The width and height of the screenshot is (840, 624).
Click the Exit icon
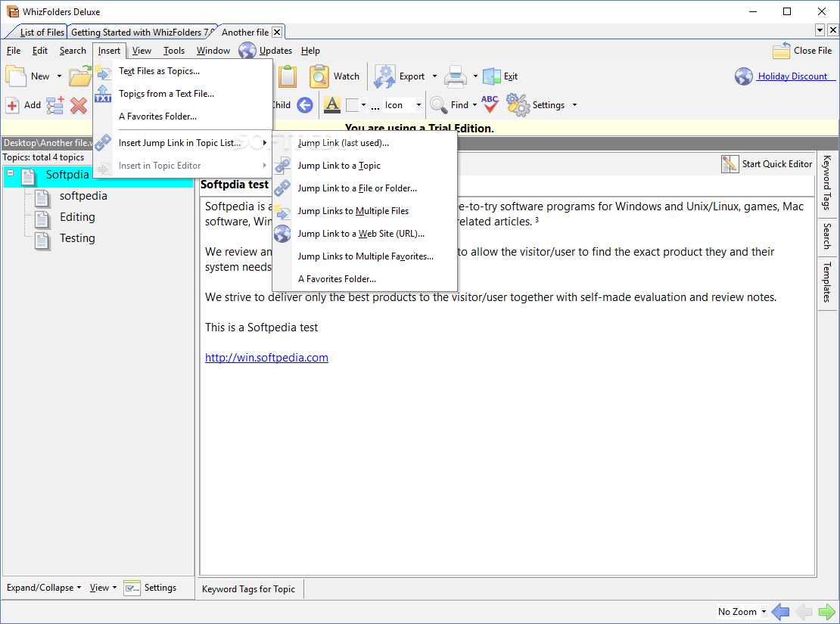492,76
